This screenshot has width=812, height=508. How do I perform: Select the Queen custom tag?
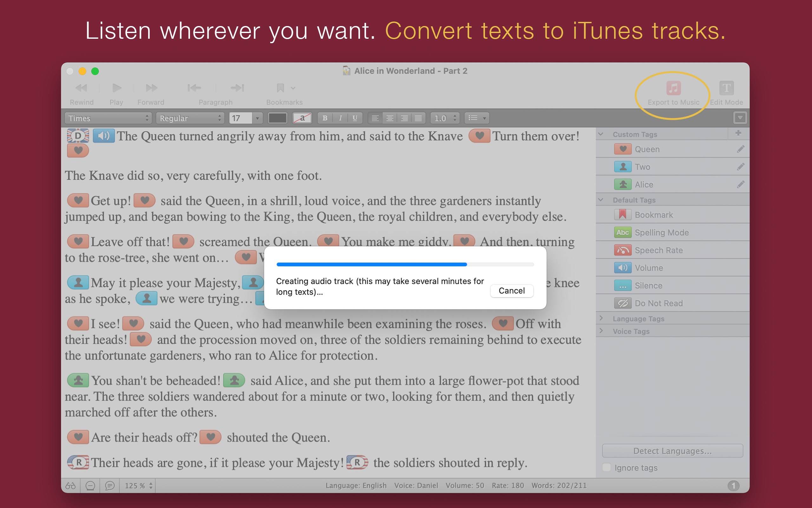[672, 149]
